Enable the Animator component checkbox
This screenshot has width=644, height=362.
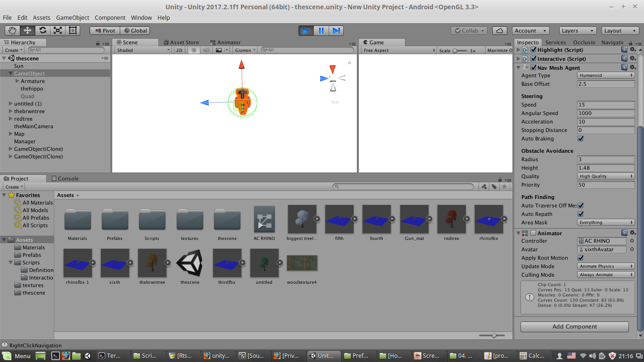click(534, 233)
